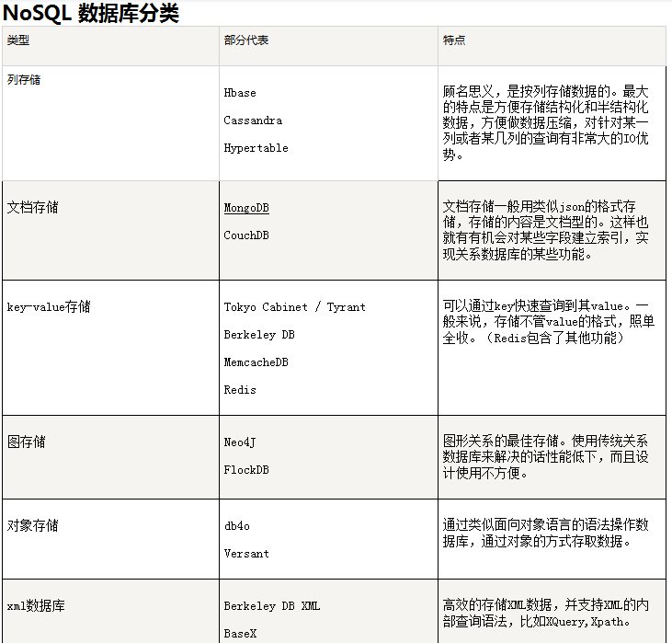Click the text 'MemcacheDB'
Screen dimensions: 672x643
(256, 362)
